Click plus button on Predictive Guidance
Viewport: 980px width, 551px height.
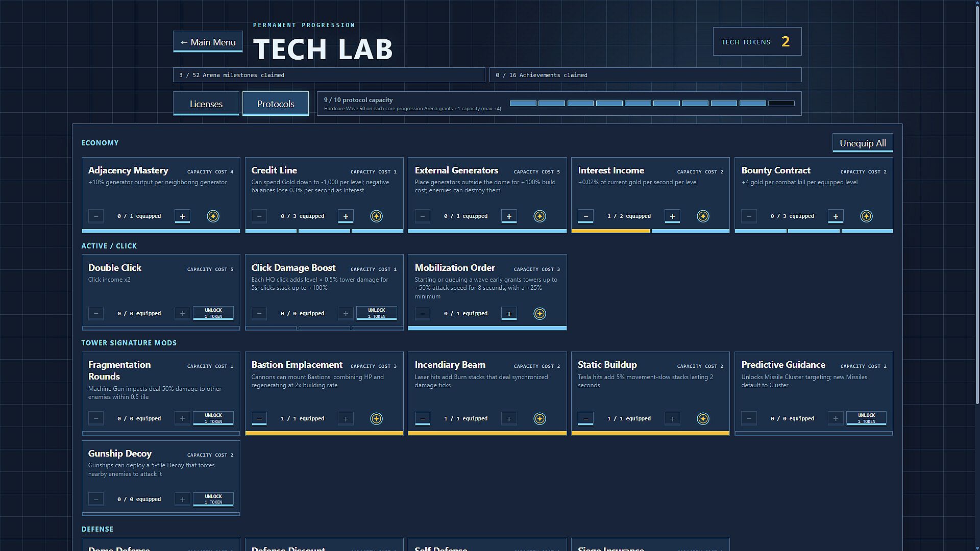pos(836,419)
